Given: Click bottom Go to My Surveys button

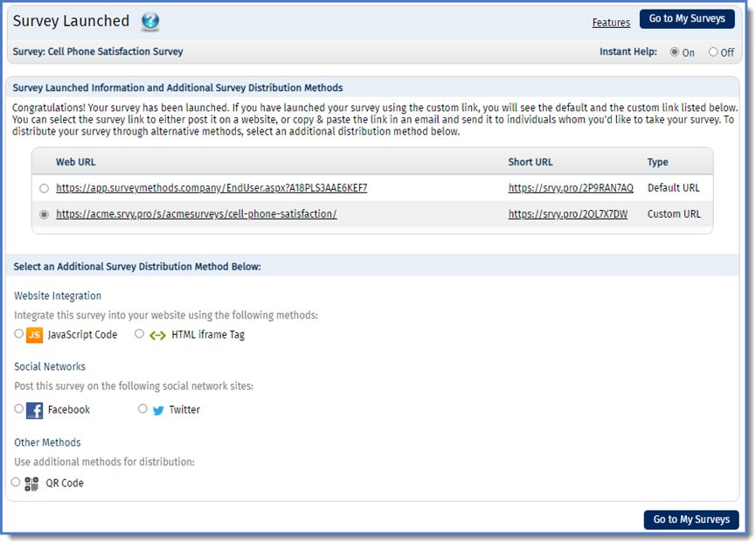Looking at the screenshot, I should (x=691, y=520).
